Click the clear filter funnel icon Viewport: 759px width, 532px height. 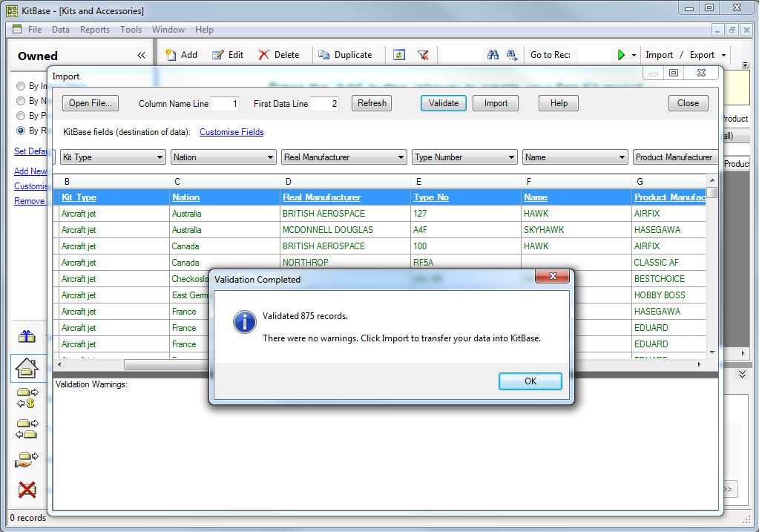423,55
